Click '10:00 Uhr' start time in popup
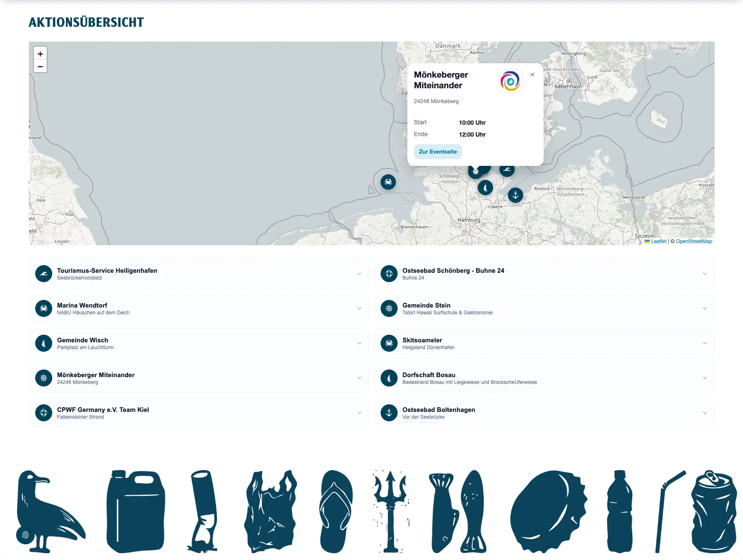 [x=472, y=123]
